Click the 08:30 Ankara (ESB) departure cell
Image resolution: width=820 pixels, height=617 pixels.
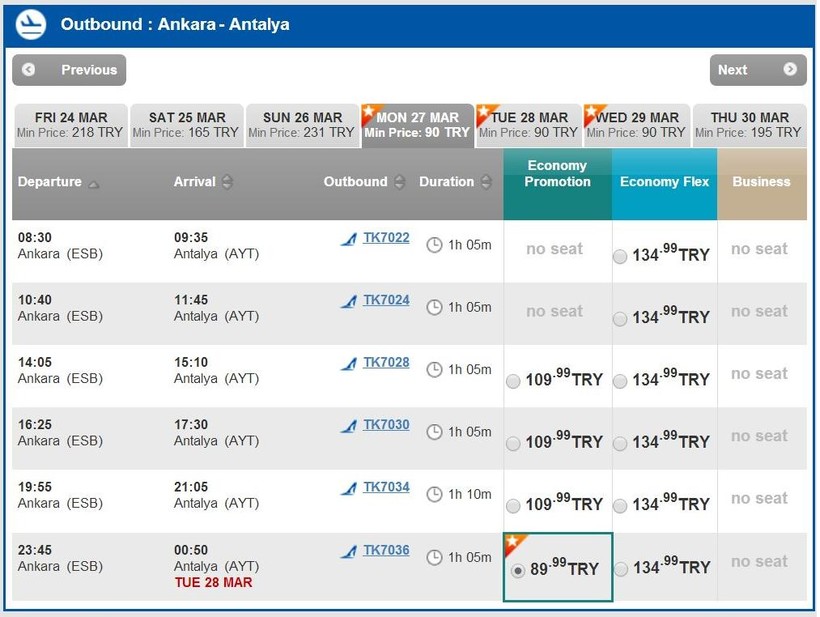coord(60,246)
